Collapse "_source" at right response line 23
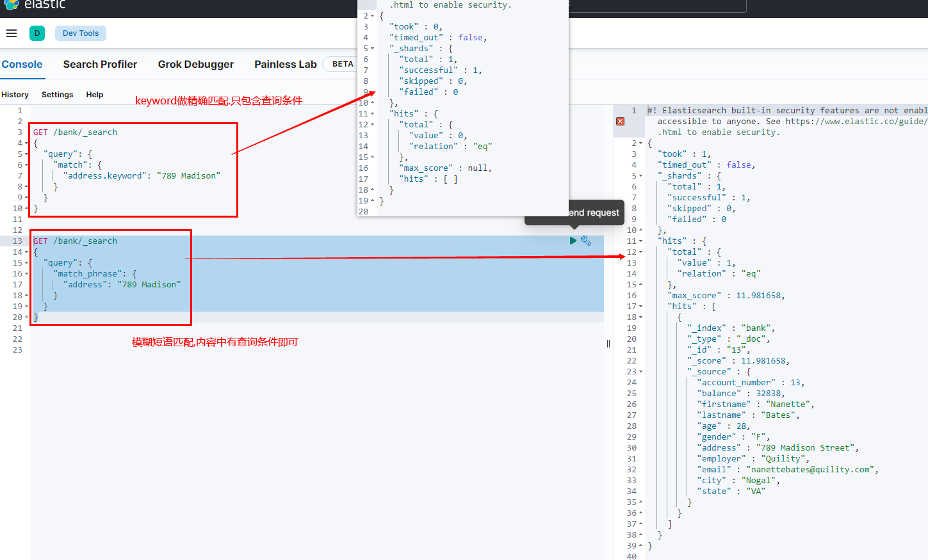 tap(641, 372)
